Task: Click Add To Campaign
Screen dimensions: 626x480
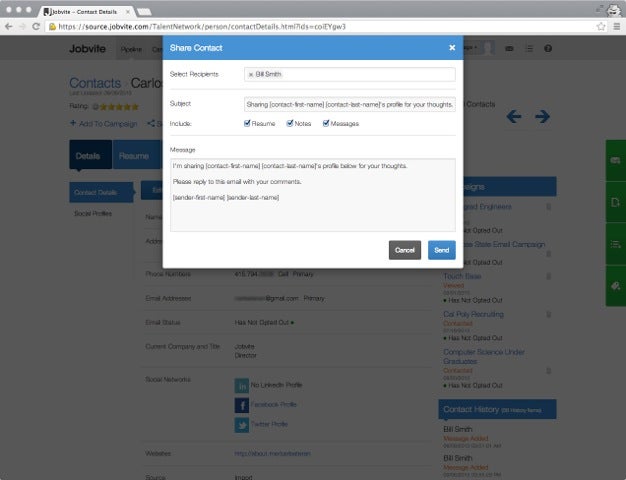Action: click(103, 124)
